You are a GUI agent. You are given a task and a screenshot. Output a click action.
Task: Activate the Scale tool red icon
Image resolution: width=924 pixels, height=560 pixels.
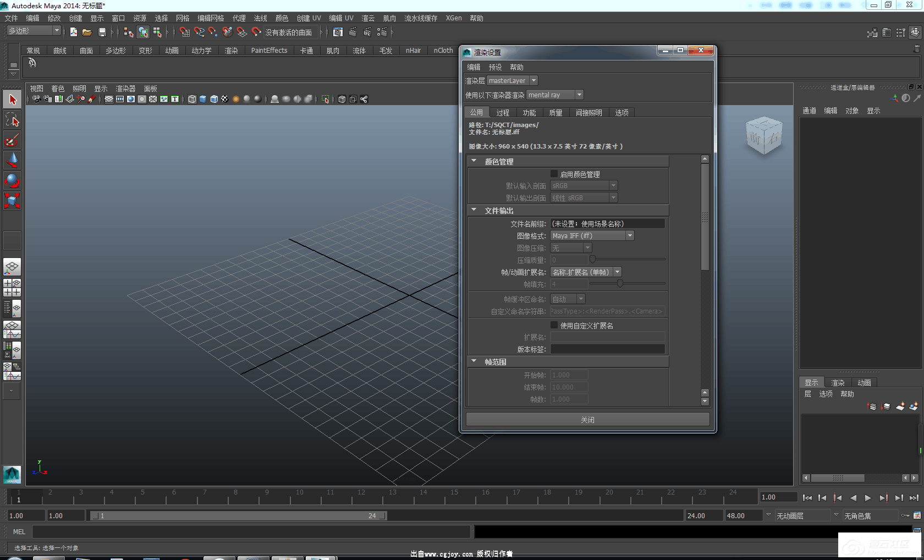pyautogui.click(x=12, y=200)
